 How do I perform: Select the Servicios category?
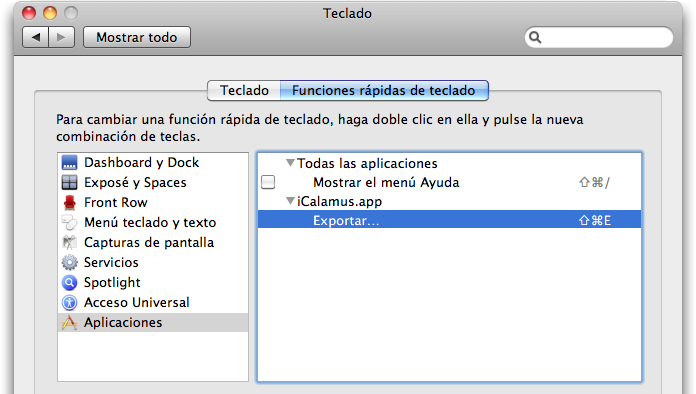(153, 262)
